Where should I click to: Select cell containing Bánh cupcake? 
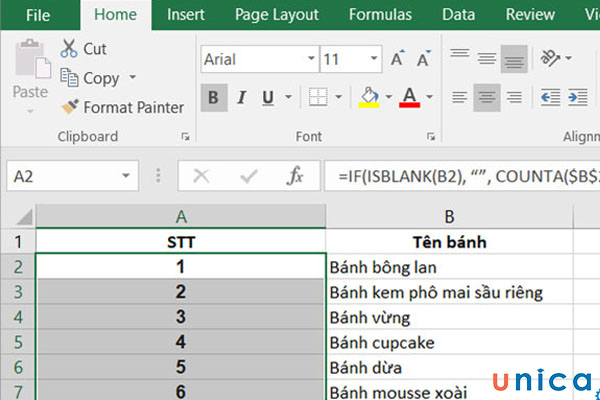[448, 343]
